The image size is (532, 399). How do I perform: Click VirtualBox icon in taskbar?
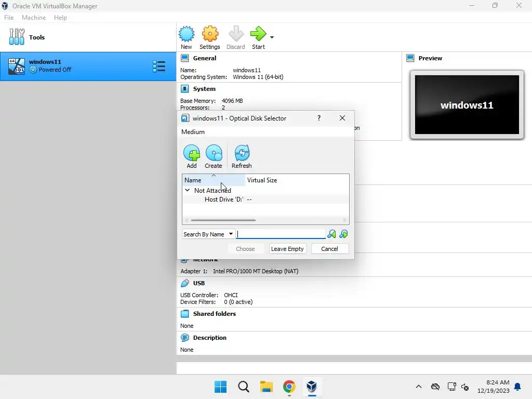[x=312, y=387]
